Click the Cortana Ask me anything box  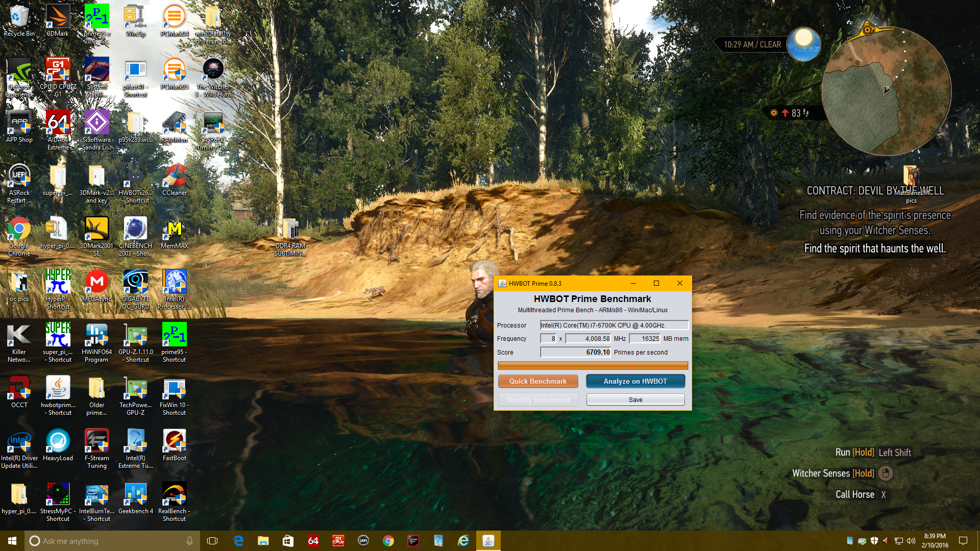[111, 541]
